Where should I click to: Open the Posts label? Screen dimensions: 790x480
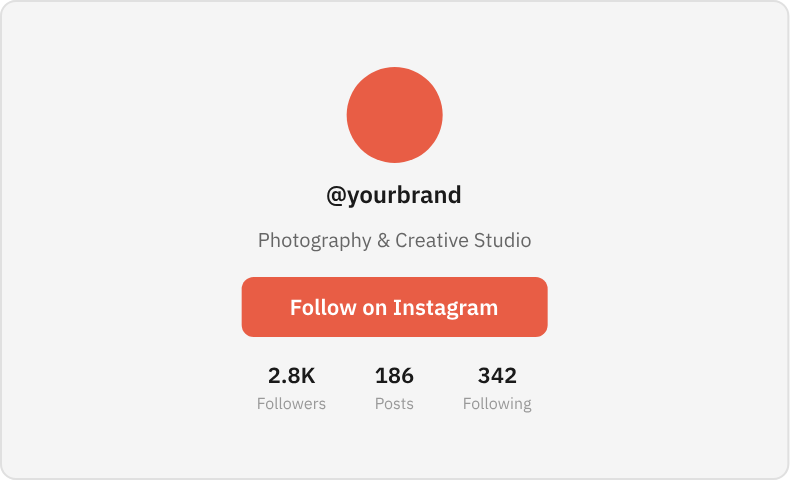[394, 403]
